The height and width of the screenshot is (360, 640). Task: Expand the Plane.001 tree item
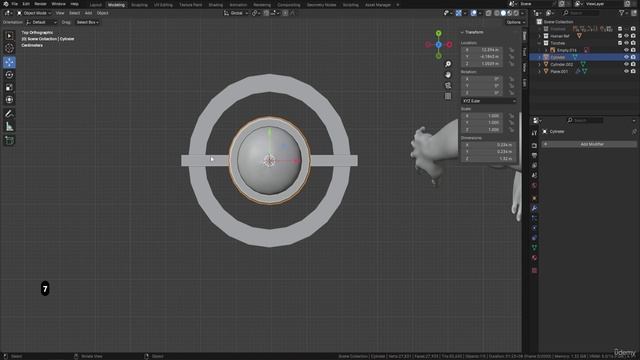(x=540, y=71)
